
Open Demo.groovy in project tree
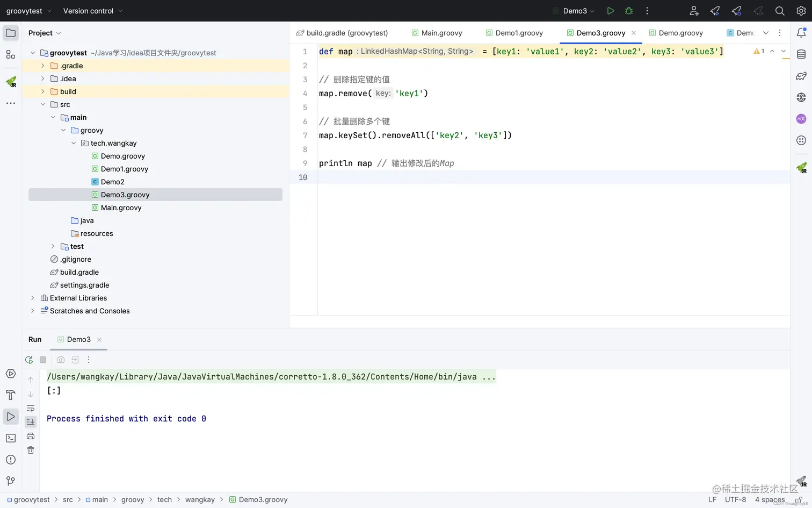123,156
